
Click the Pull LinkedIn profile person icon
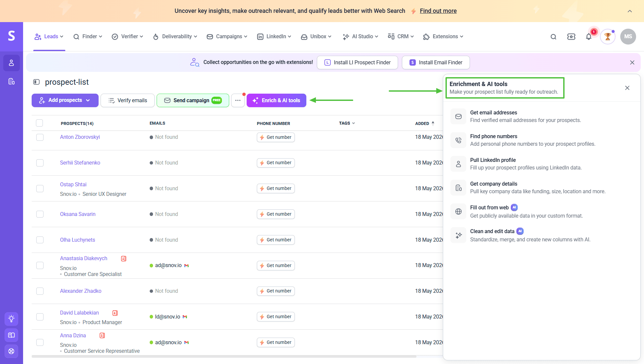pyautogui.click(x=458, y=164)
